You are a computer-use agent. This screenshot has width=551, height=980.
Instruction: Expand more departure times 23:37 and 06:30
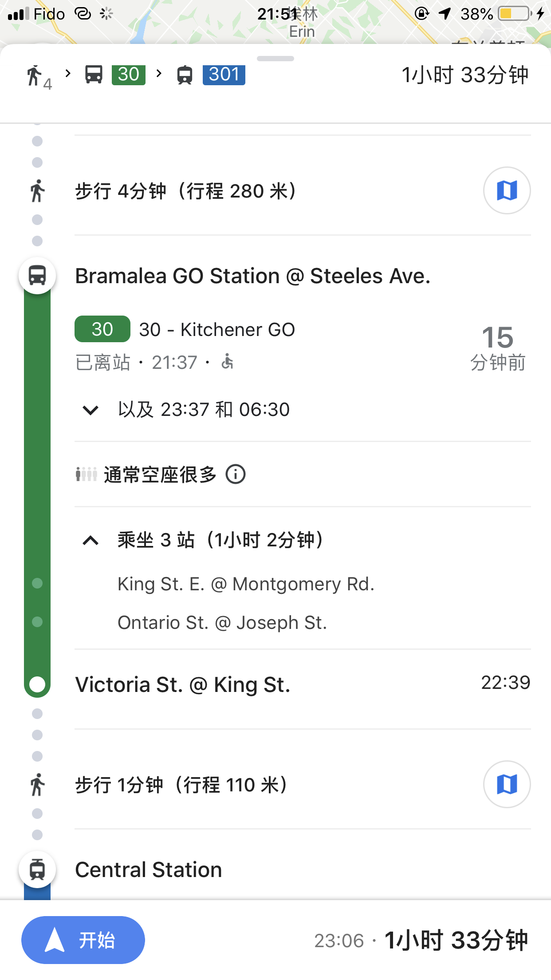[91, 410]
